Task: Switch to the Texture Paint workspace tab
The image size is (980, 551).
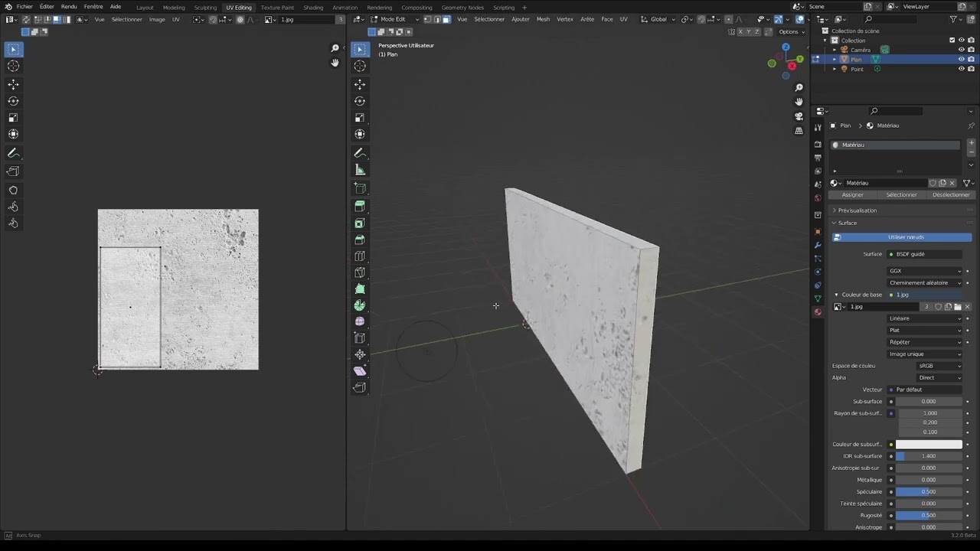Action: (x=277, y=8)
